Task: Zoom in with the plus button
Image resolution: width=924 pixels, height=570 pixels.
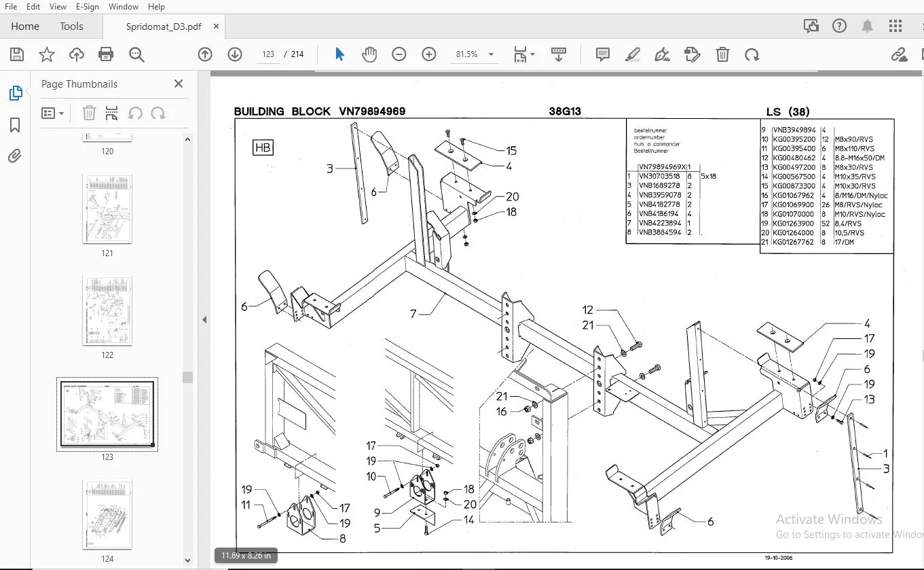Action: tap(429, 54)
